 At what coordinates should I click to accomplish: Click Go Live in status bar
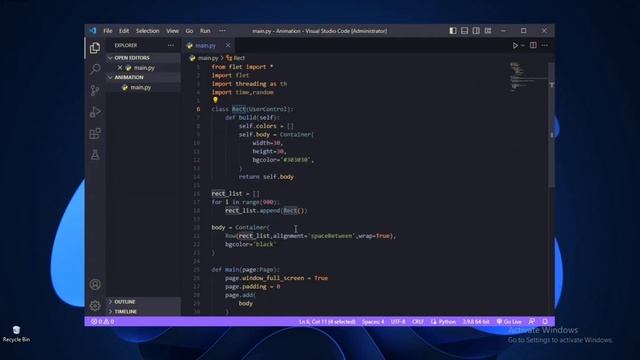click(509, 322)
